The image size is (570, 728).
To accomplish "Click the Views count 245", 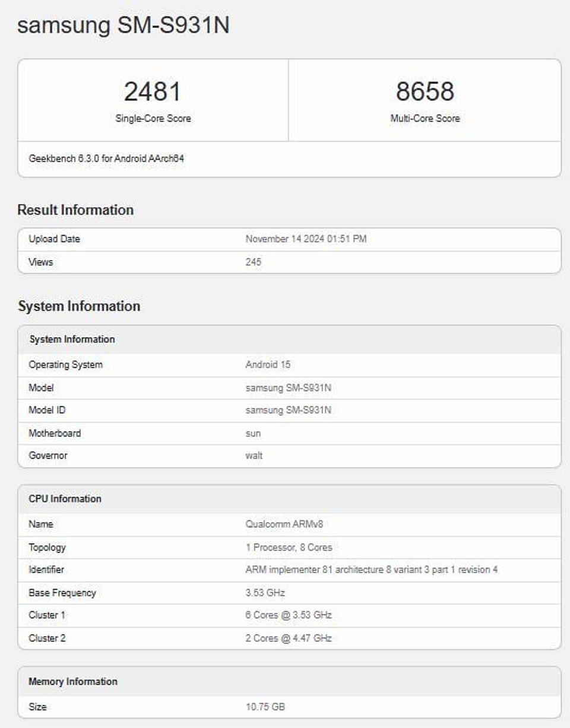I will (252, 262).
